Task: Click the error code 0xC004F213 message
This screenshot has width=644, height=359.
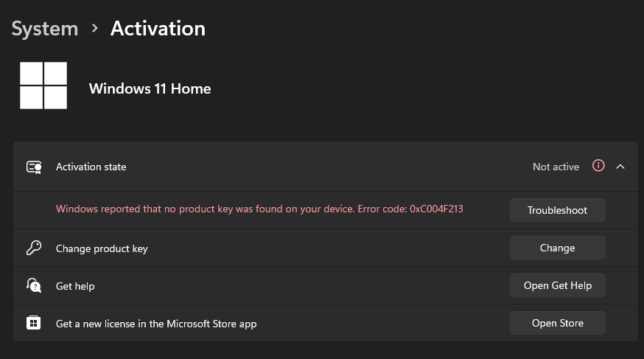Action: click(x=259, y=209)
